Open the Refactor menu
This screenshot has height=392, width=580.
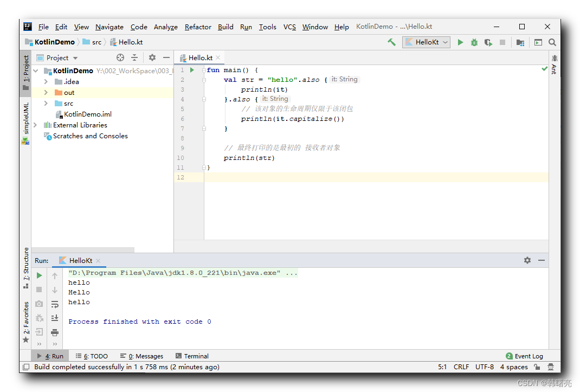coord(198,27)
